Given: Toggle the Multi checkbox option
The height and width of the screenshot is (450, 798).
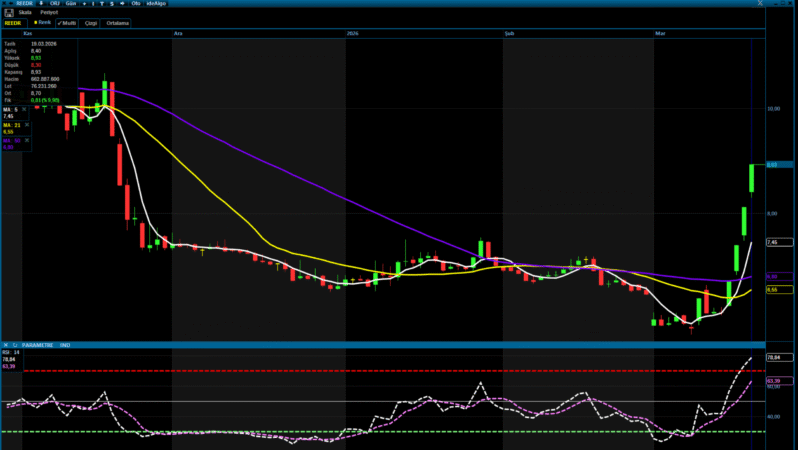Looking at the screenshot, I should tap(67, 21).
